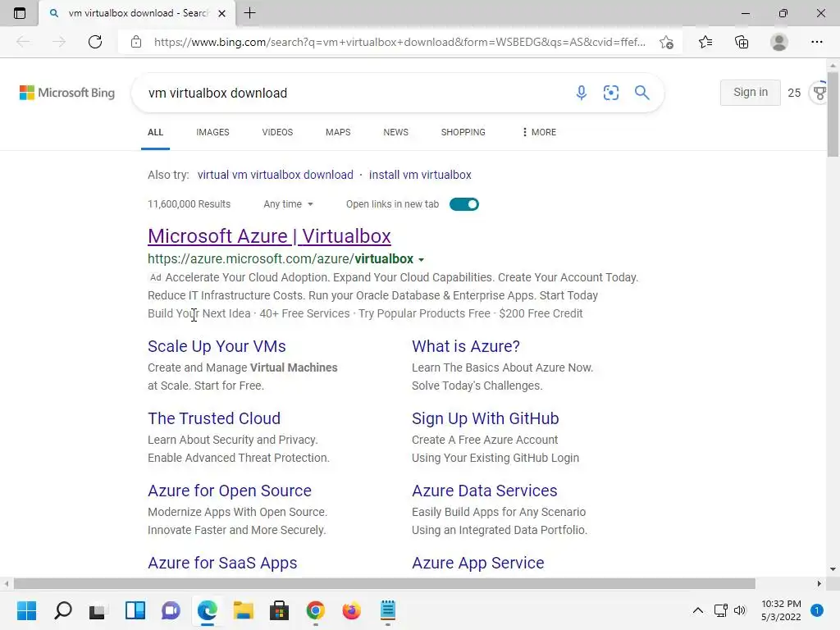Viewport: 840px width, 630px height.
Task: Open the Collections panel
Action: (742, 42)
